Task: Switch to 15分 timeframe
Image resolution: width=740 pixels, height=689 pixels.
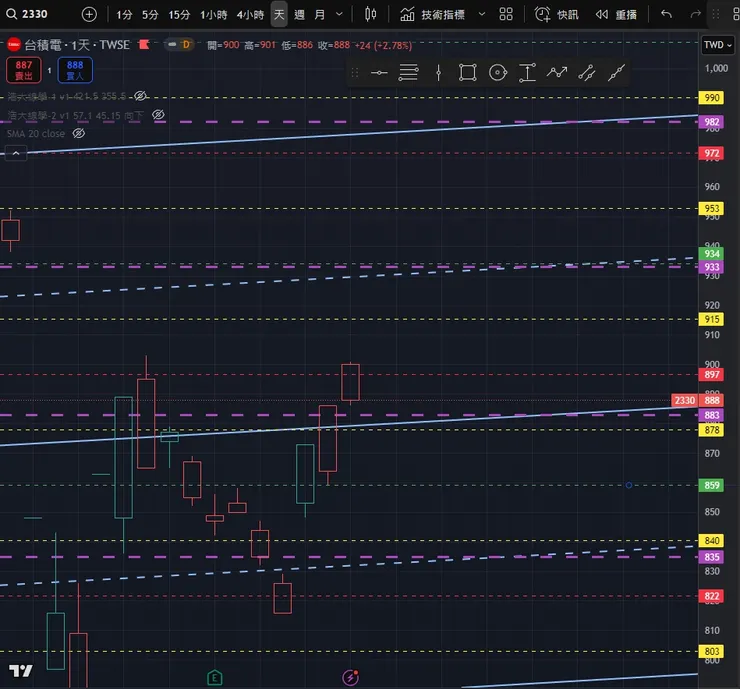Action: point(179,15)
